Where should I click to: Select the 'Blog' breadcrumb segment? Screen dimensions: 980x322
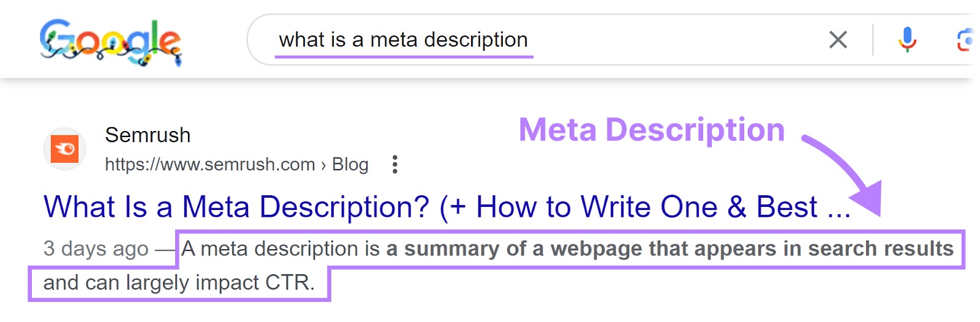click(x=350, y=164)
